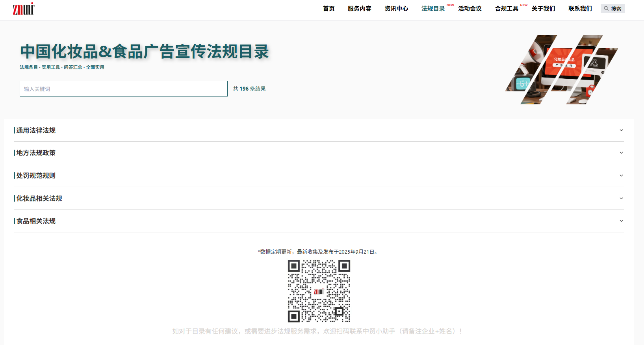Visit the 关于我们 page

543,8
